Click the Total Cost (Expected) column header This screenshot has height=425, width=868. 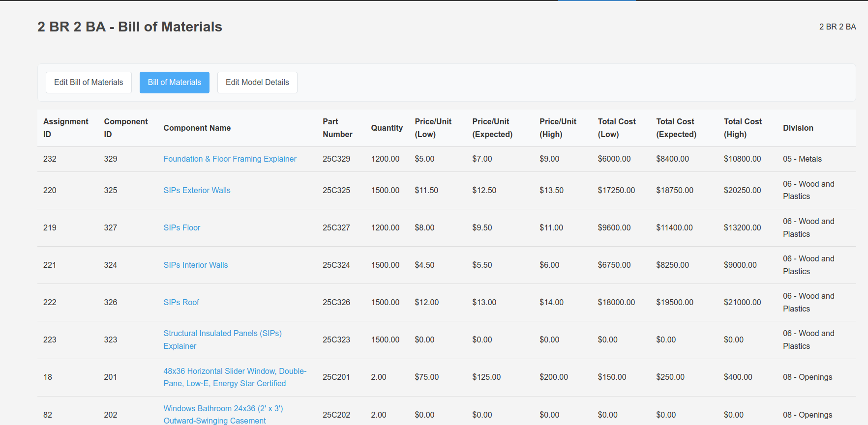[676, 128]
